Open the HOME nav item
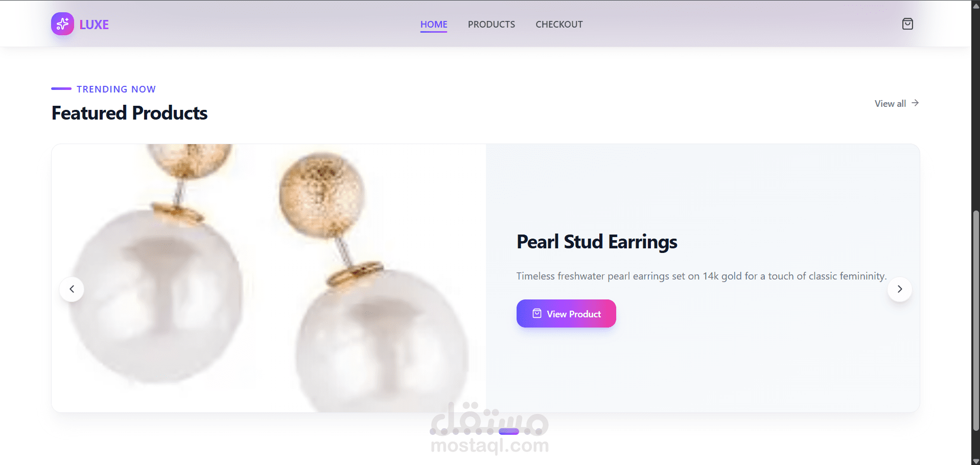 point(434,25)
